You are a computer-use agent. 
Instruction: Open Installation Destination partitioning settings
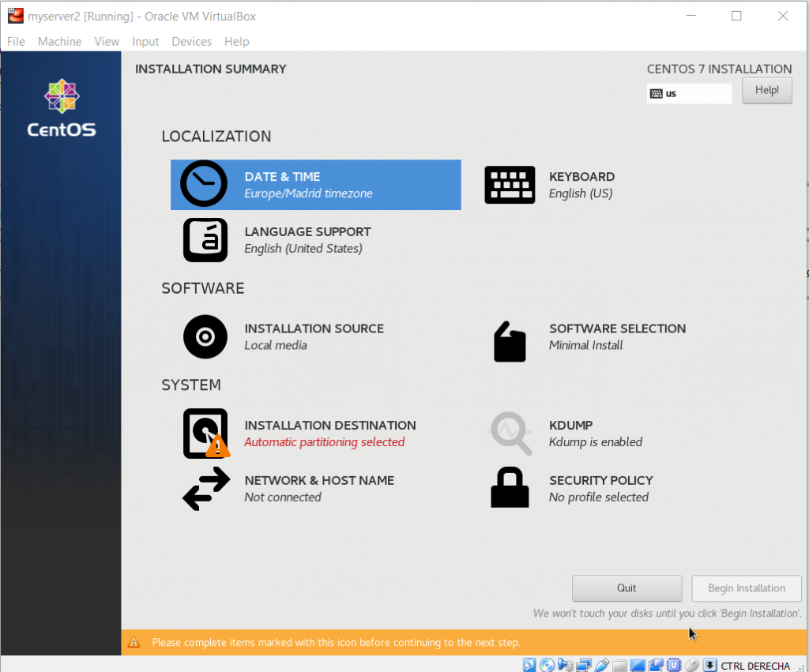click(299, 434)
